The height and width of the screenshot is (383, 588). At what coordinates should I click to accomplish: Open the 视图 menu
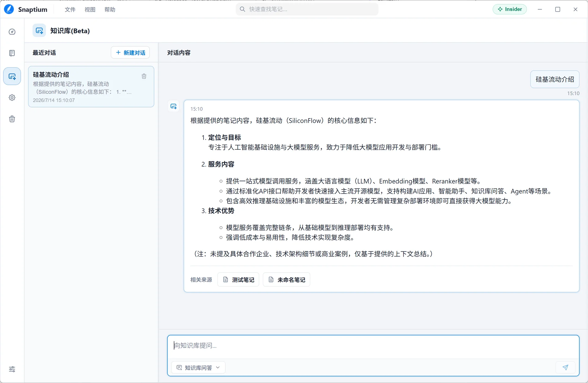pos(90,9)
